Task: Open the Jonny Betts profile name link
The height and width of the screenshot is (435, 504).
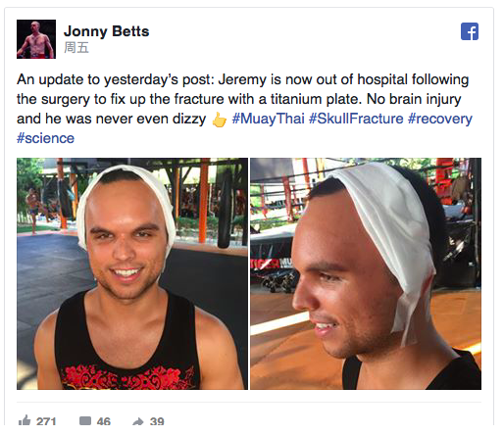Action: click(x=107, y=31)
